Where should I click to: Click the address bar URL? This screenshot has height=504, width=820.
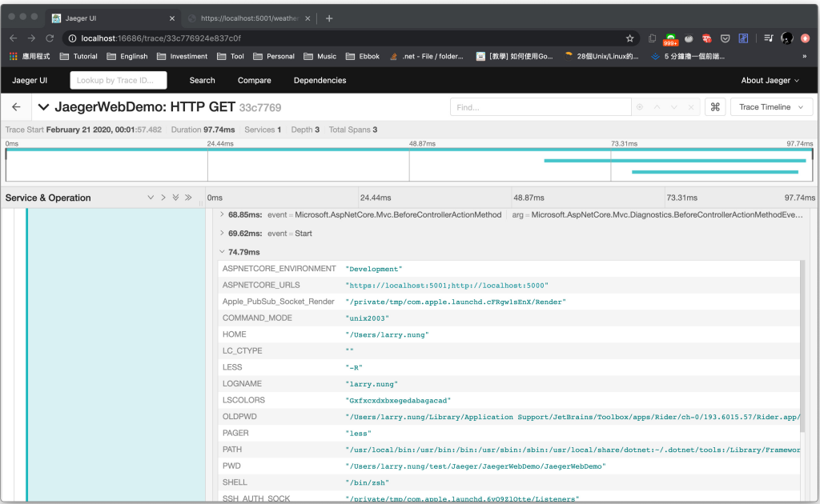point(161,38)
